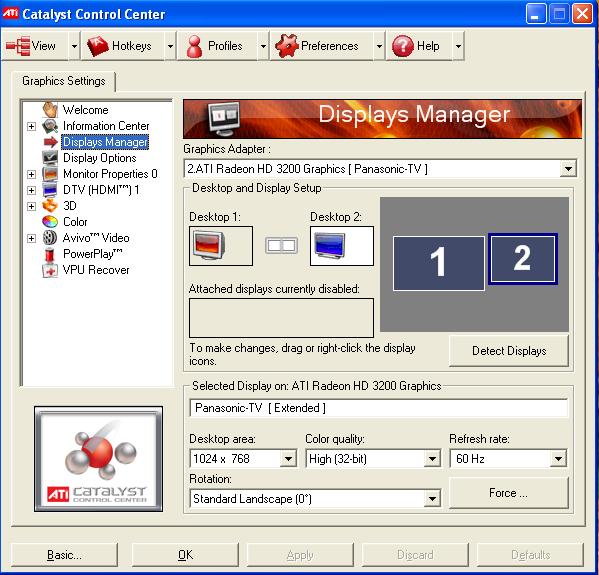The width and height of the screenshot is (599, 575).
Task: Click the Profiles person icon
Action: [x=194, y=46]
